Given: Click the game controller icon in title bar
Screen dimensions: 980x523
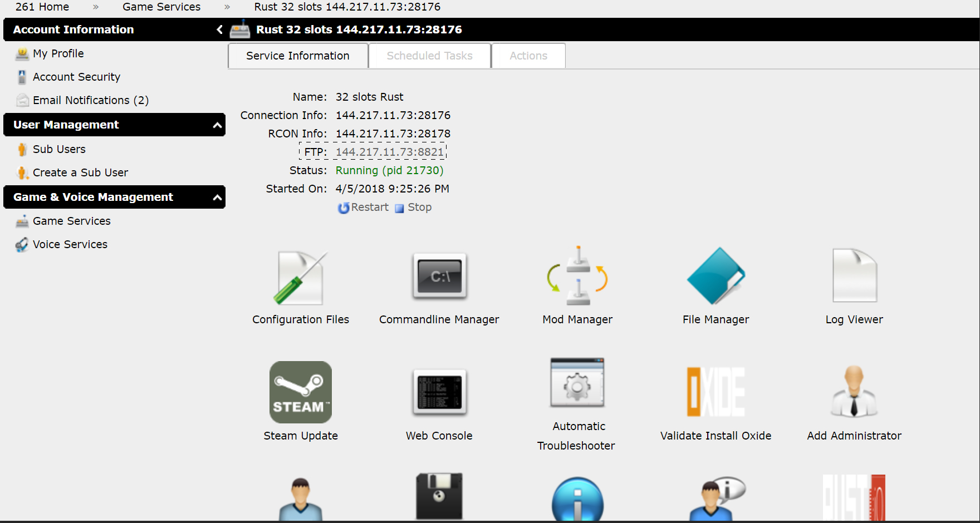Looking at the screenshot, I should click(x=240, y=29).
